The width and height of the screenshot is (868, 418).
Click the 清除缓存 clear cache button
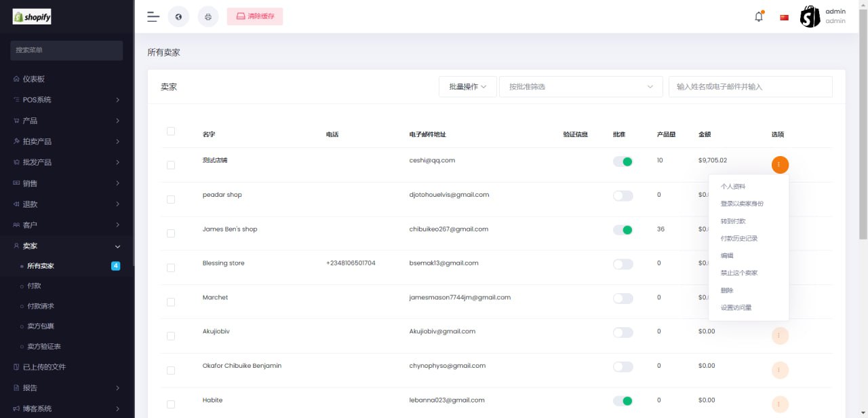pyautogui.click(x=255, y=16)
